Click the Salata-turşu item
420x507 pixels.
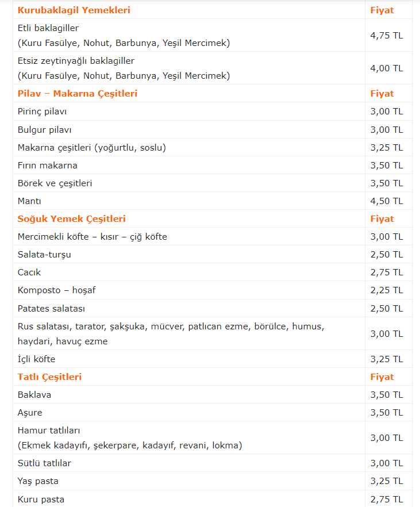45,255
